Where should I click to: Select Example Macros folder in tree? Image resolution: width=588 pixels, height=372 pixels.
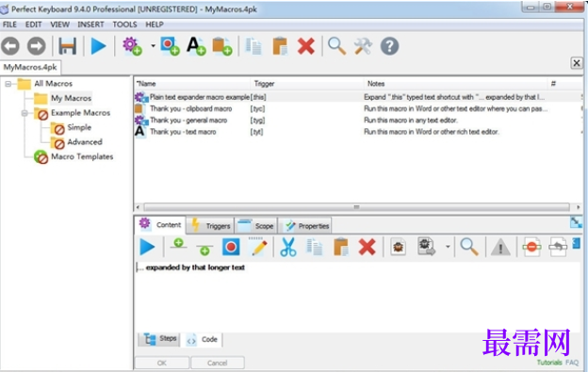click(80, 113)
